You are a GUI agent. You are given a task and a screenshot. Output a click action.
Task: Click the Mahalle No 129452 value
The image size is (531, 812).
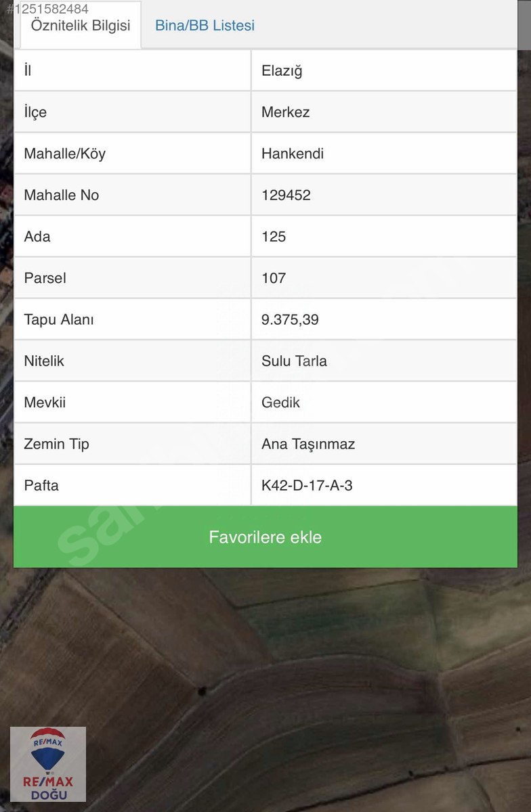tap(286, 195)
